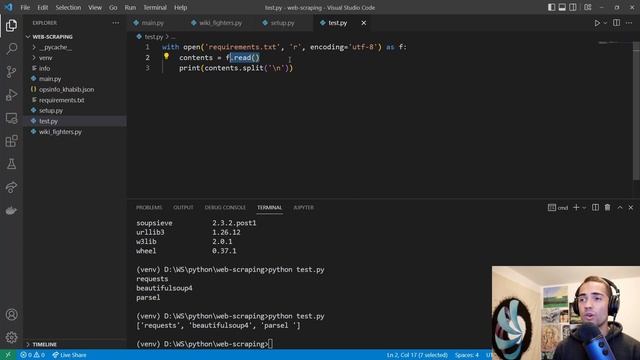The image size is (640, 360).
Task: Open the launch profile dropdown arrow
Action: pyautogui.click(x=584, y=208)
